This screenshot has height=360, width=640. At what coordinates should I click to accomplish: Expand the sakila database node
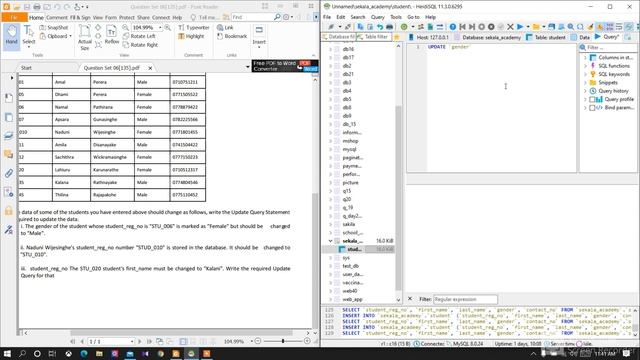point(331,224)
